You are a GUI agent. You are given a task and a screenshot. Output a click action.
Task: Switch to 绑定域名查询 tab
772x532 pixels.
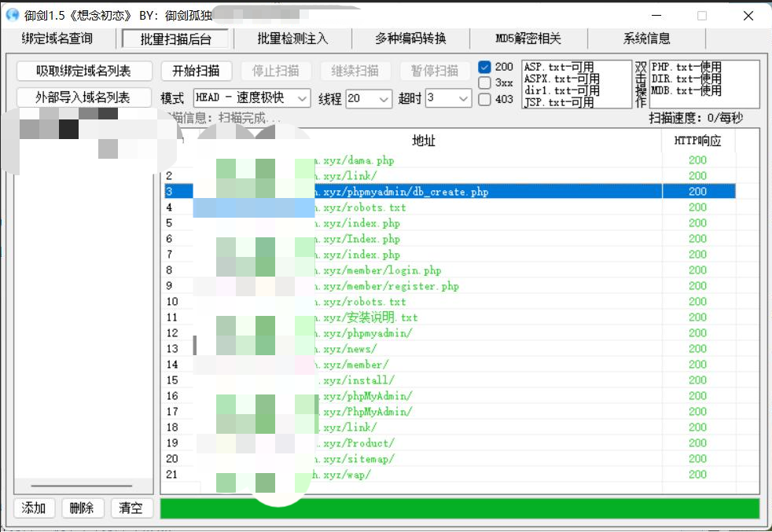pos(57,39)
